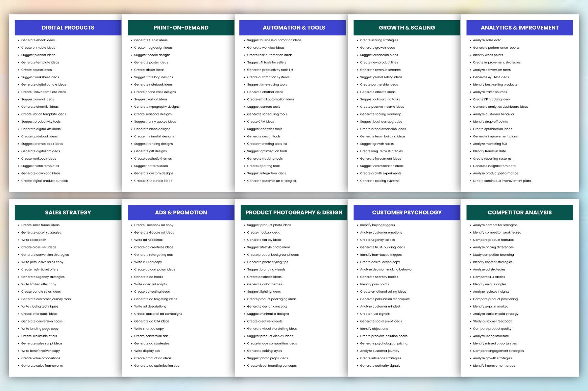Click 'Create sales funnel ideas'
The height and width of the screenshot is (391, 588).
click(40, 225)
